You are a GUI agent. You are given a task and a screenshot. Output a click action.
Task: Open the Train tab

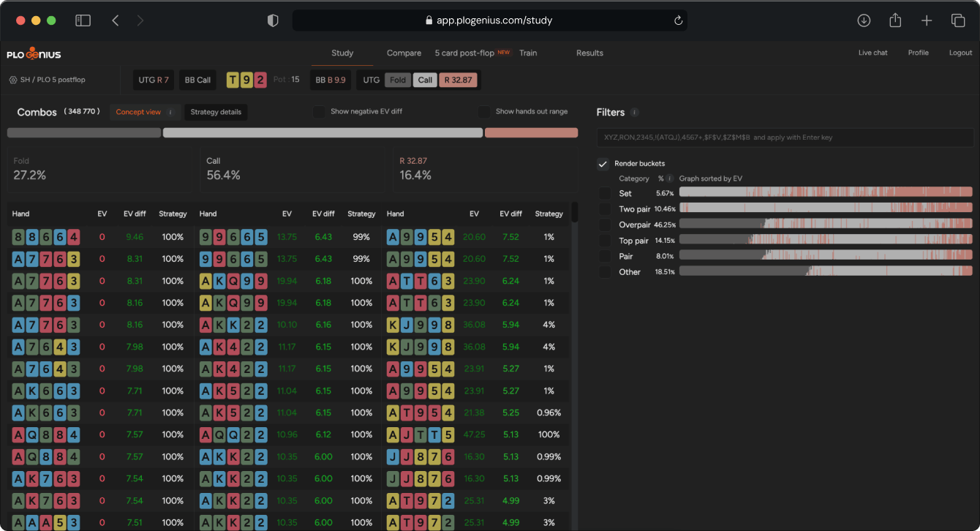(528, 53)
